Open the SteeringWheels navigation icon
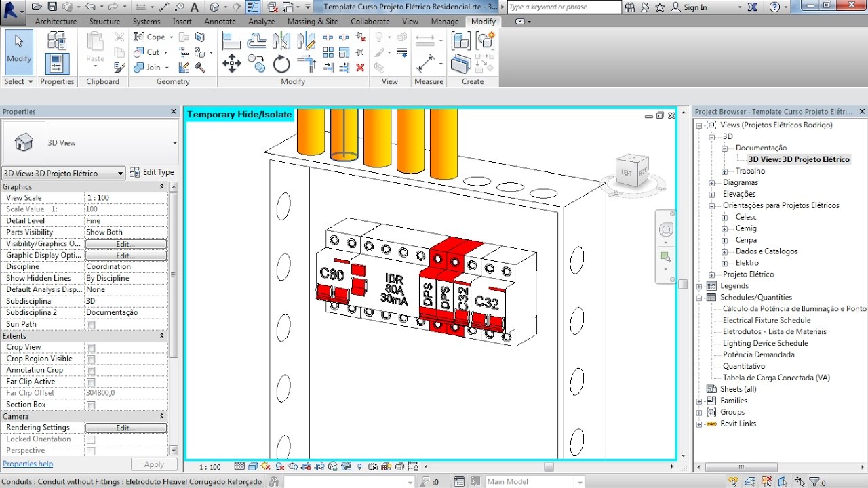 point(666,230)
